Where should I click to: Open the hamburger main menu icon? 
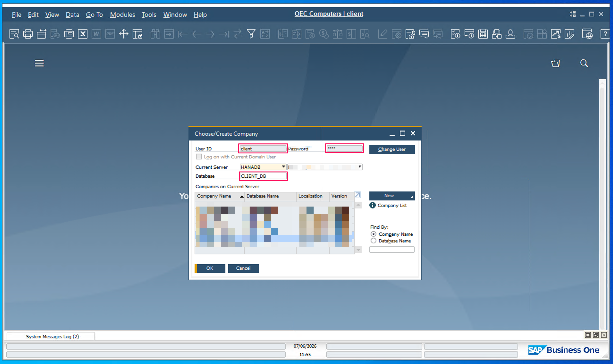pyautogui.click(x=39, y=63)
